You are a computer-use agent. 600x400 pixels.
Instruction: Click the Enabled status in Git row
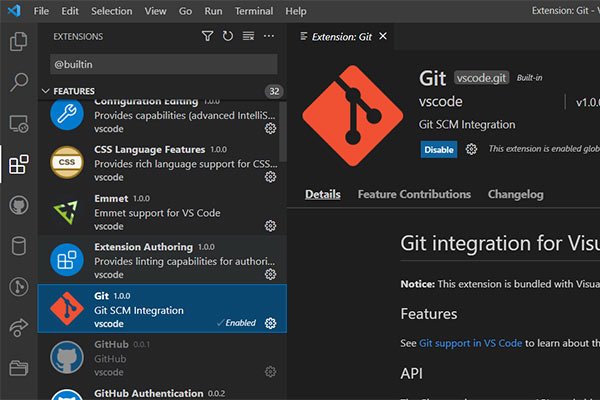[x=236, y=323]
